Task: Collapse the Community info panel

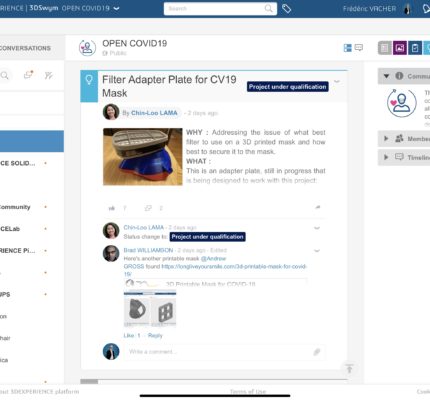Action: (386, 76)
